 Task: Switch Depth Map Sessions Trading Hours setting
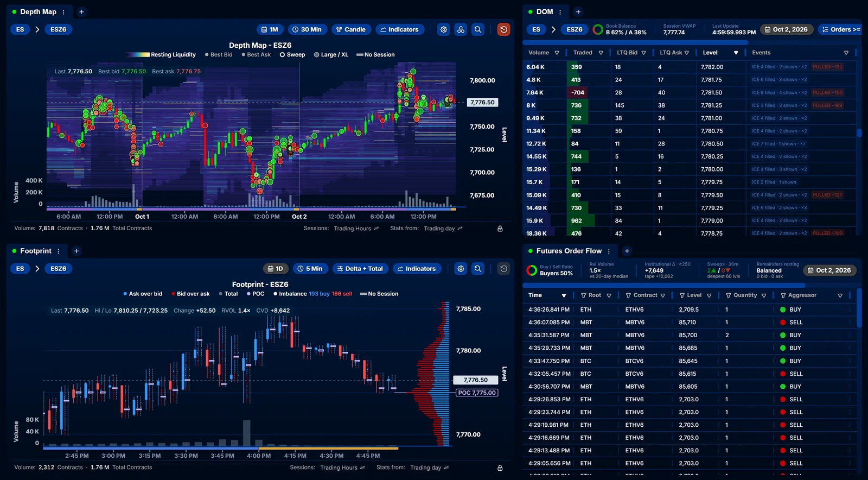(356, 229)
